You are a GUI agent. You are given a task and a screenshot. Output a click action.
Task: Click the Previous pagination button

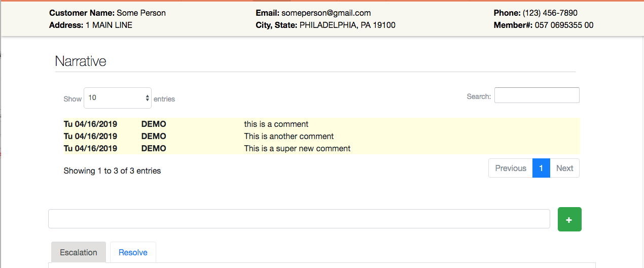point(510,169)
